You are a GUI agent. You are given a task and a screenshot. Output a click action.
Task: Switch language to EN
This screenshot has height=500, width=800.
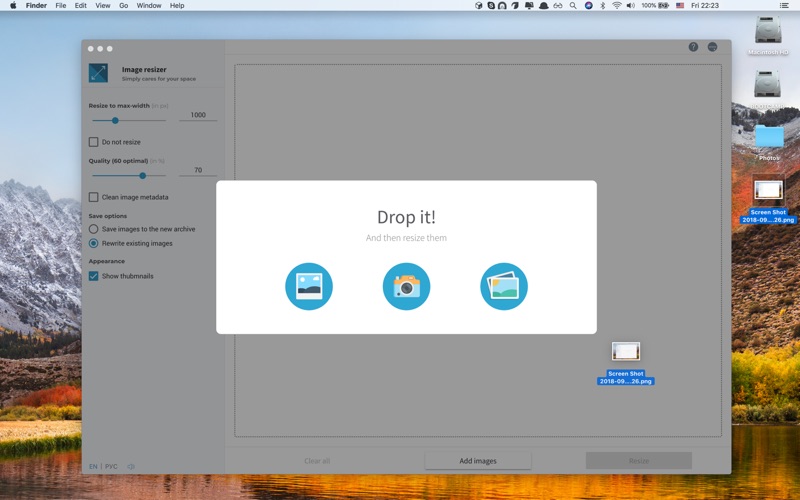(93, 466)
